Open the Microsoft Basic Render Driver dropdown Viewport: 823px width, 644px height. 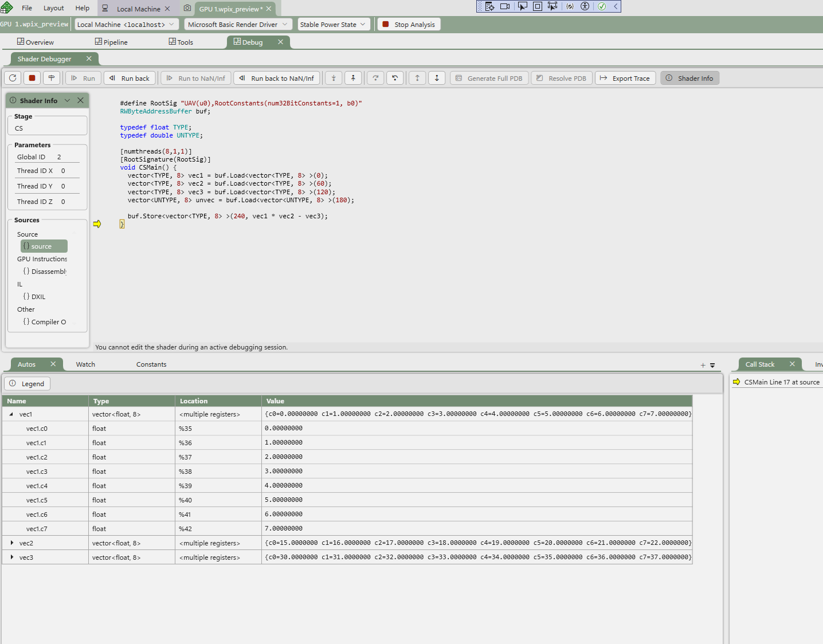click(238, 25)
